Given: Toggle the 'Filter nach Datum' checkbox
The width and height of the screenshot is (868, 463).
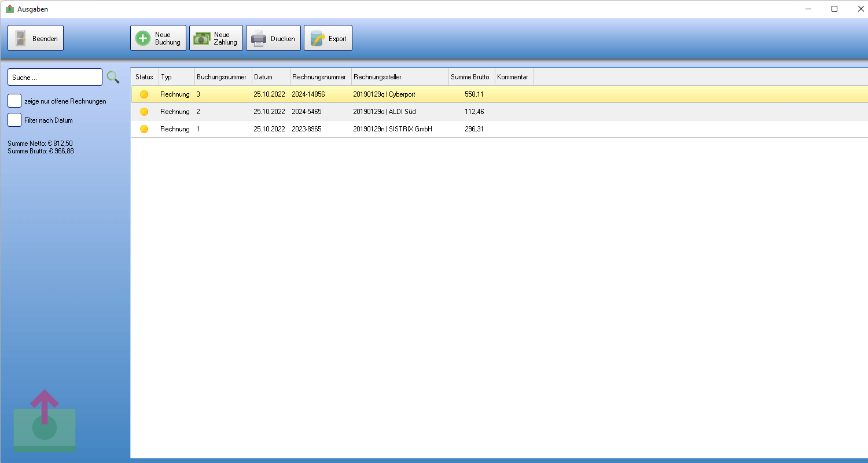Looking at the screenshot, I should pyautogui.click(x=14, y=120).
